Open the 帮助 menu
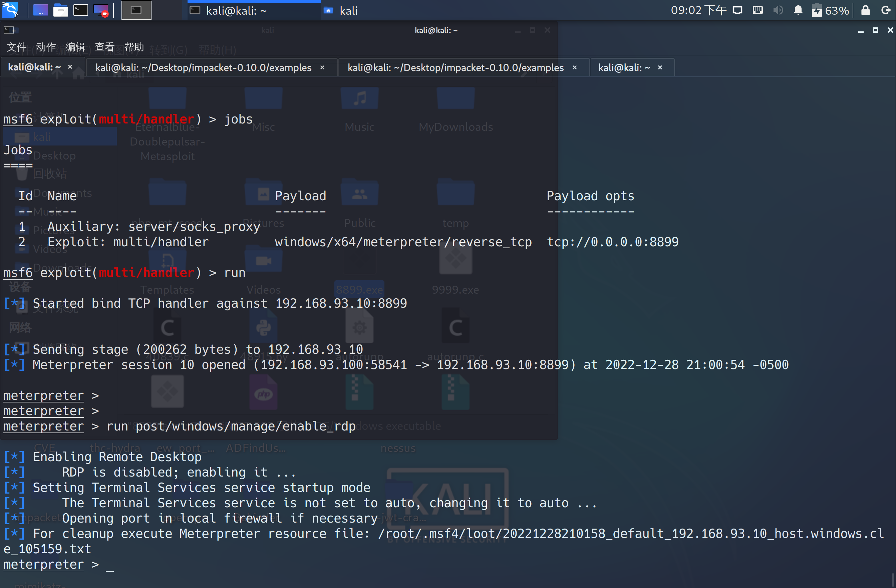The height and width of the screenshot is (588, 896). (134, 47)
